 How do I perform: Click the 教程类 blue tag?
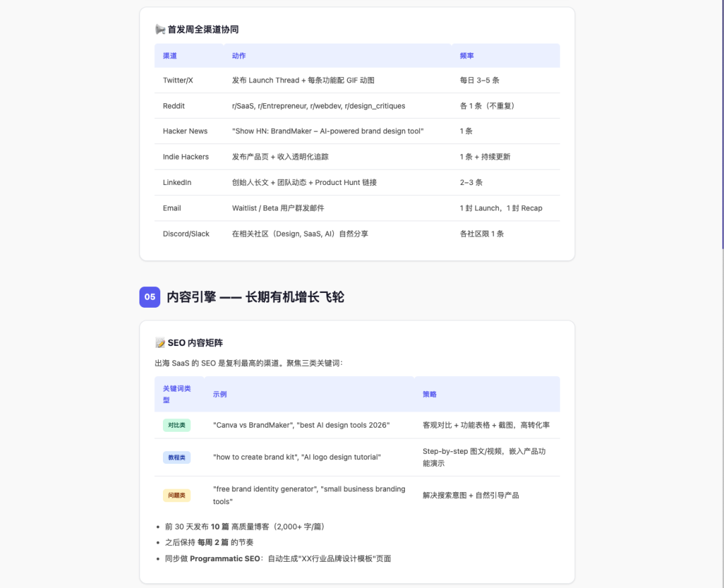coord(176,457)
